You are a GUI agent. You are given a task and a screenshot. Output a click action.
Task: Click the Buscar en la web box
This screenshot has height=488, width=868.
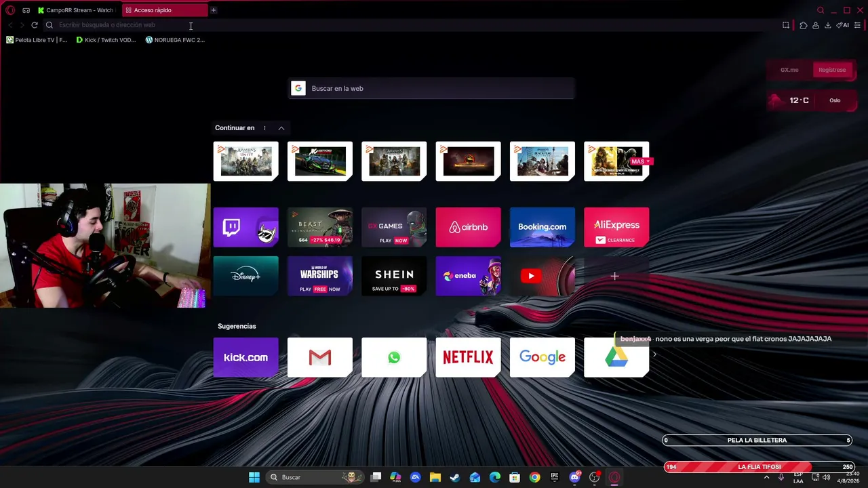click(432, 88)
